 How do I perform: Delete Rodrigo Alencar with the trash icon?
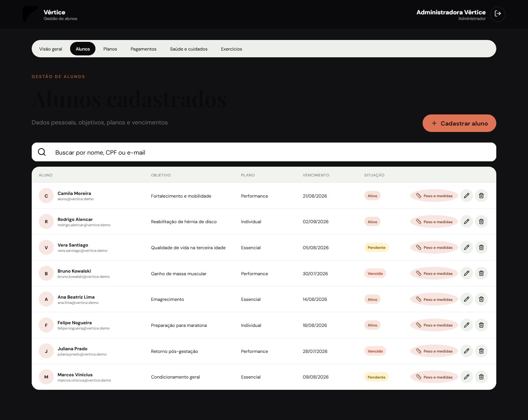point(481,222)
